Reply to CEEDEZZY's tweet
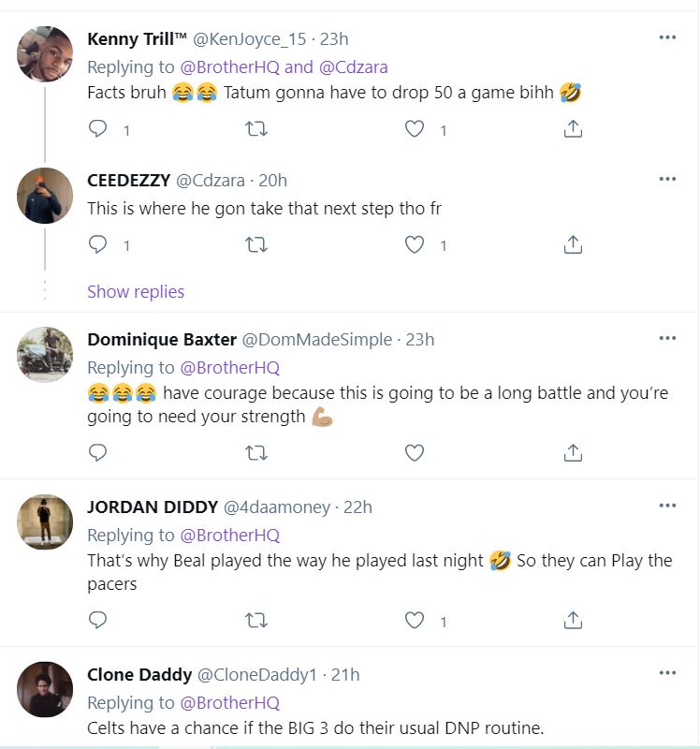The image size is (700, 749). [x=98, y=245]
